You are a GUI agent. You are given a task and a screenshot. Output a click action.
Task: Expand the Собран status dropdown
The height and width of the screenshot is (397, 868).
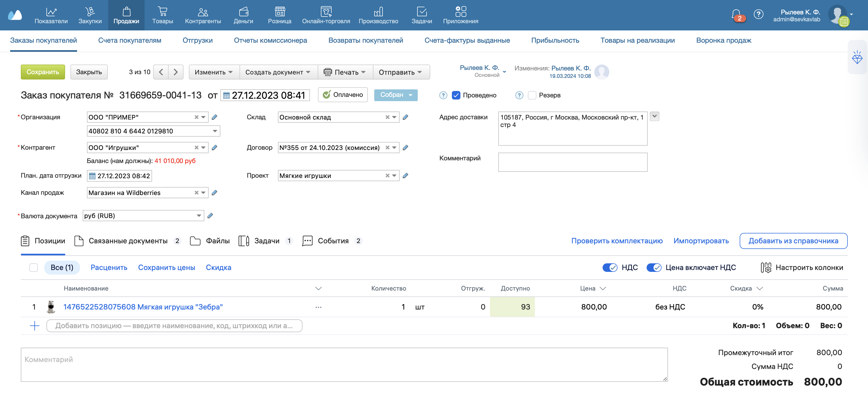coord(410,95)
